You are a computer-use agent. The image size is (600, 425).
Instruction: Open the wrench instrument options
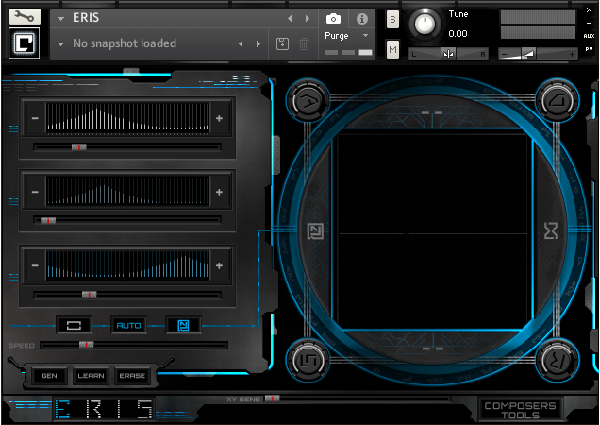coord(25,16)
